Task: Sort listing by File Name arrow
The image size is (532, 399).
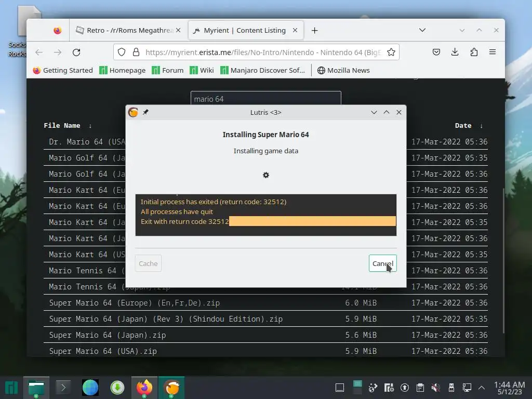Action: [x=90, y=126]
